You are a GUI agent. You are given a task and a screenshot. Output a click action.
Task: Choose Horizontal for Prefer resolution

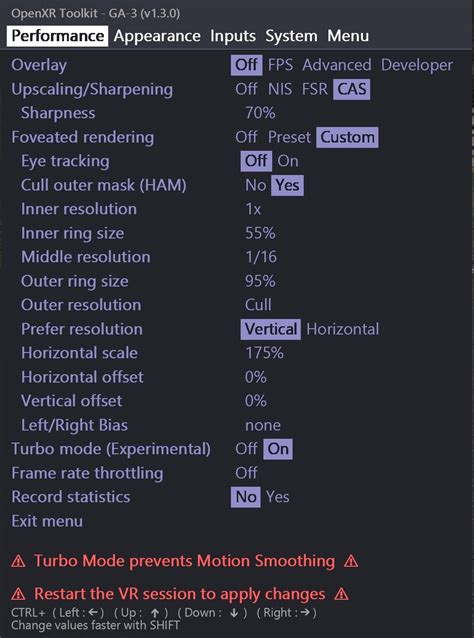(343, 329)
